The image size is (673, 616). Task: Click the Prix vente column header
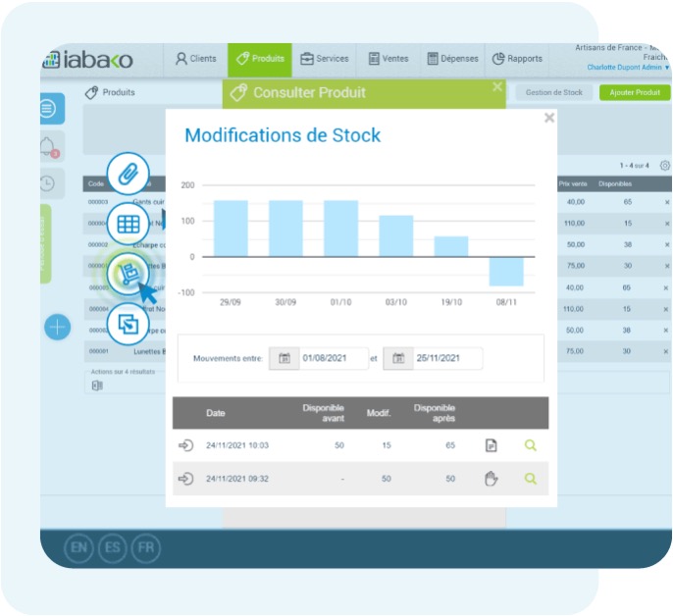pyautogui.click(x=573, y=183)
